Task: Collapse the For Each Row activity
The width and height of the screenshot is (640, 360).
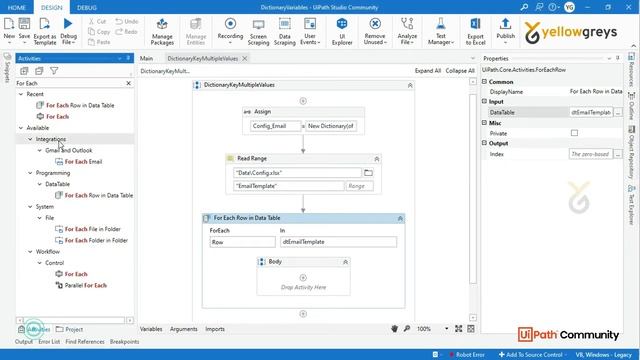Action: 400,219
